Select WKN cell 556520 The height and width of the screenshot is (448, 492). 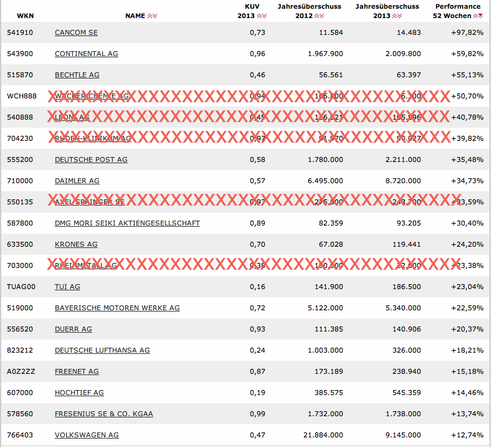point(20,330)
